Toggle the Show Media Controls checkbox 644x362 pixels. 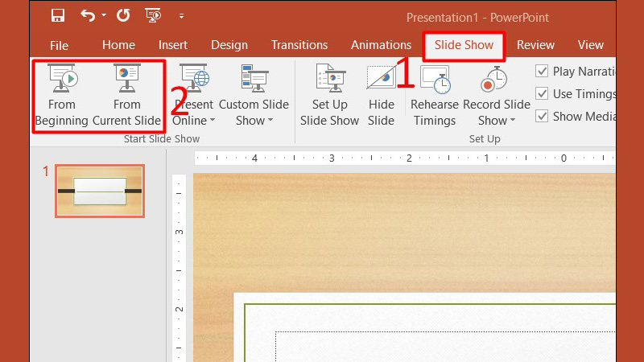click(x=542, y=116)
